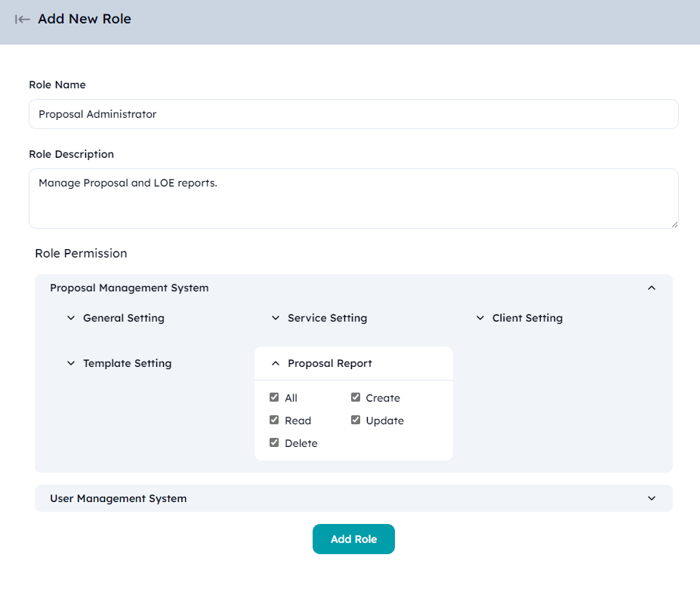Select the User Management System header label

119,498
